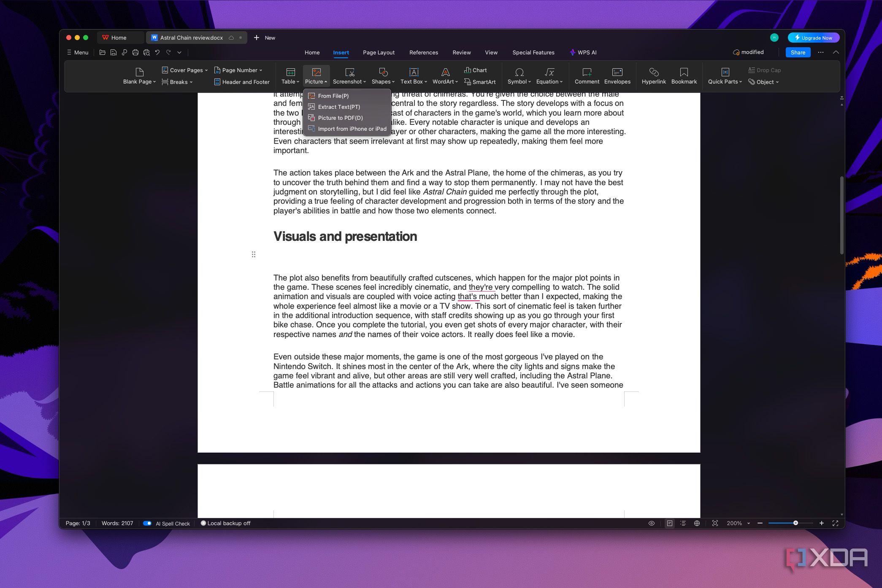This screenshot has width=882, height=588.
Task: Click the Share button
Action: 798,52
